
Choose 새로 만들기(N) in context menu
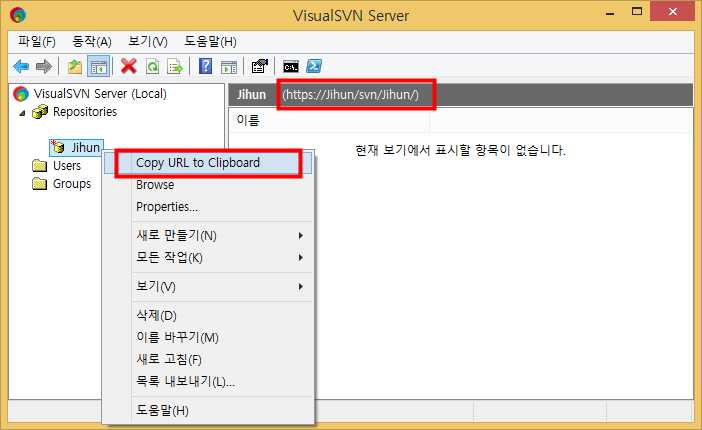pos(208,236)
